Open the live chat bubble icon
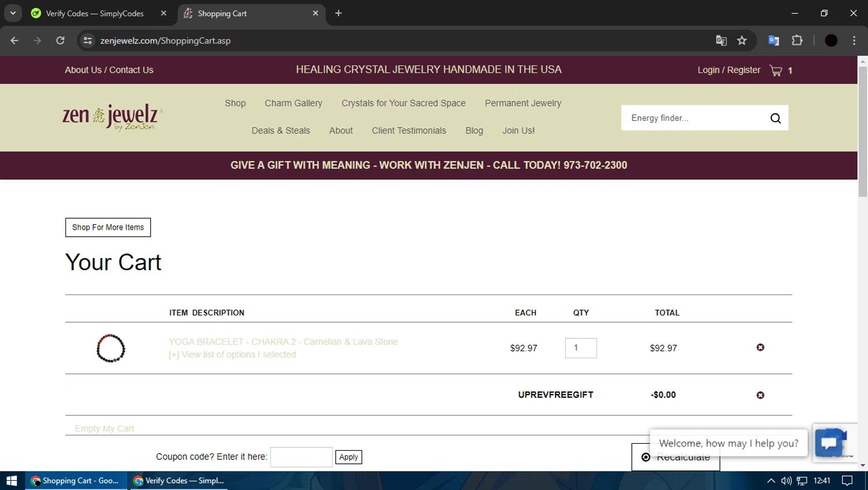 click(x=829, y=443)
